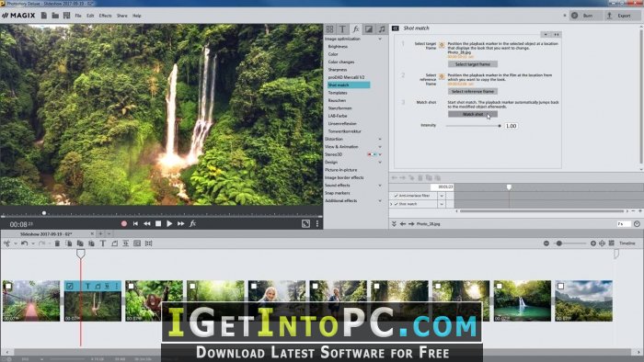
Task: Open the fx Effects panel tab
Action: click(x=356, y=29)
